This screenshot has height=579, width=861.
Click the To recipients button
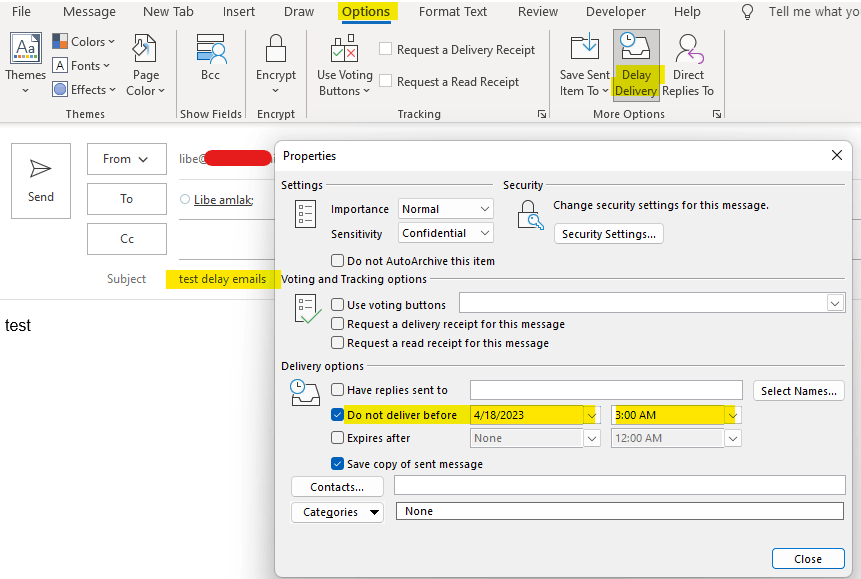coord(127,199)
